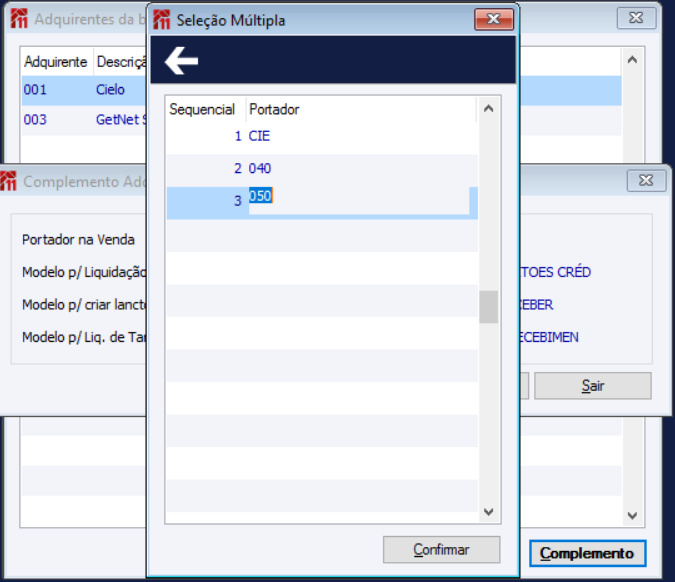Click the Adquirentes window title bar app icon
Viewport: 675px width, 582px height.
tap(19, 19)
